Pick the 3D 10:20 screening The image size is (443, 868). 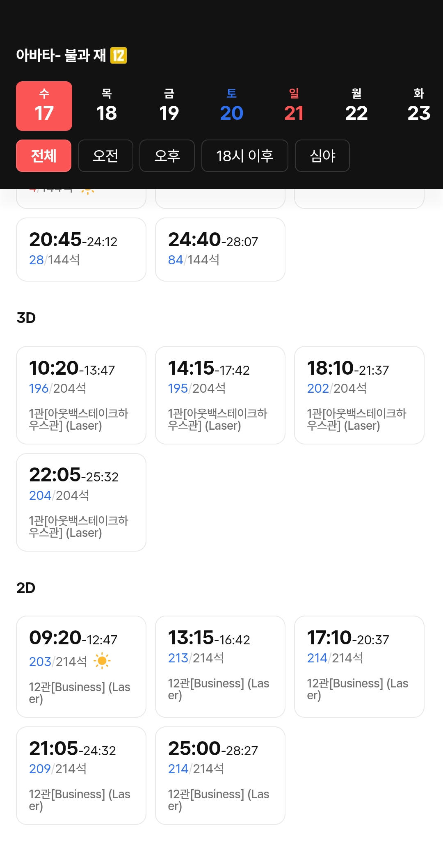click(81, 395)
